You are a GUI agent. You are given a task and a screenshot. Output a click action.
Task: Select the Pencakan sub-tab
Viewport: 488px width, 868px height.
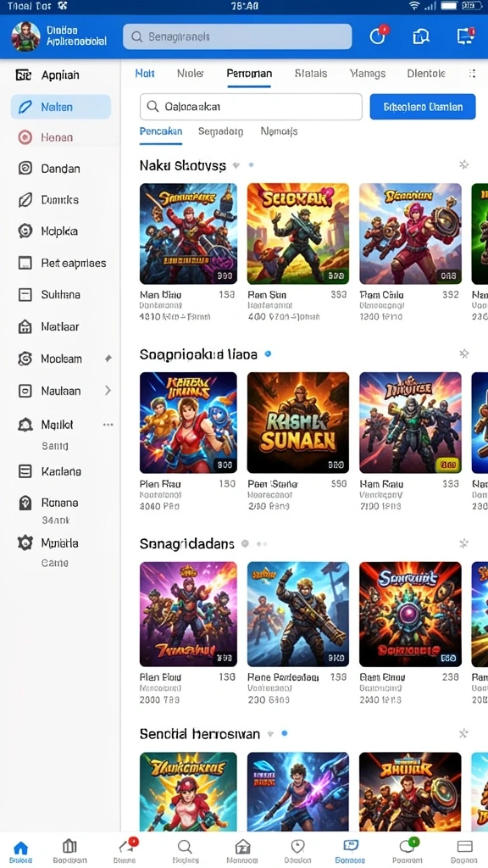tap(160, 131)
